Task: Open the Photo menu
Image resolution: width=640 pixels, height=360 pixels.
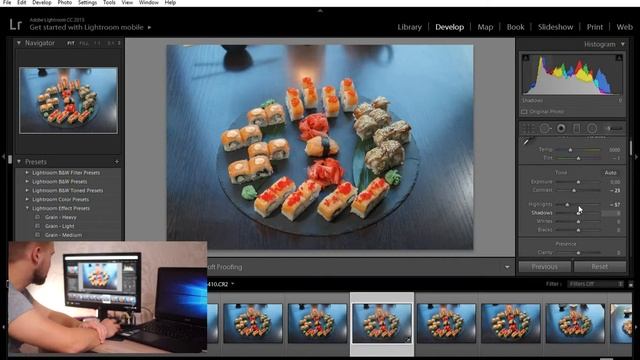Action: click(x=64, y=2)
